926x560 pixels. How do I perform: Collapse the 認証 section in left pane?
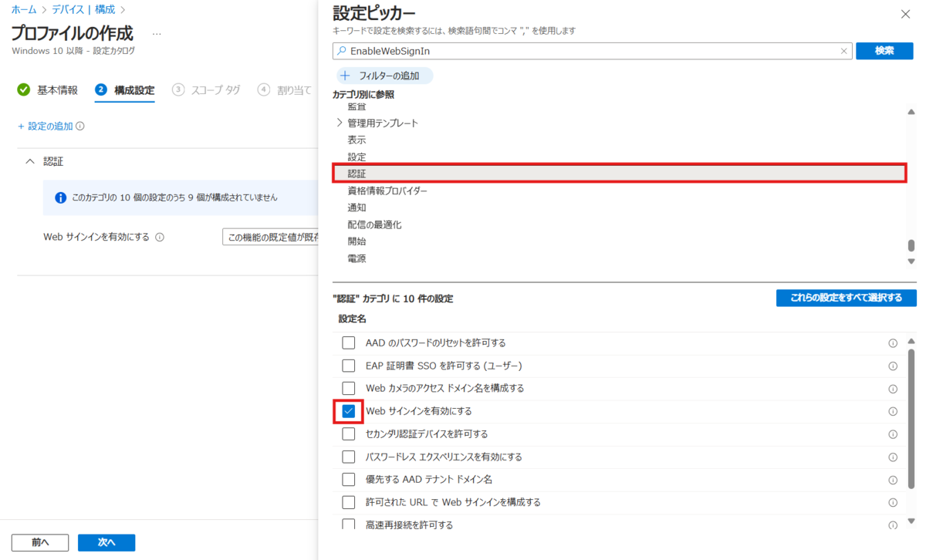[30, 162]
